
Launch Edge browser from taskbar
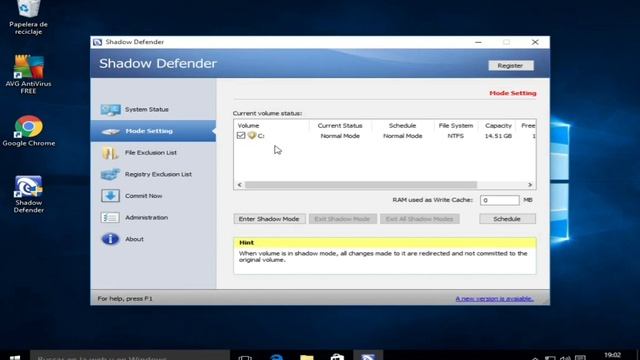pyautogui.click(x=276, y=357)
